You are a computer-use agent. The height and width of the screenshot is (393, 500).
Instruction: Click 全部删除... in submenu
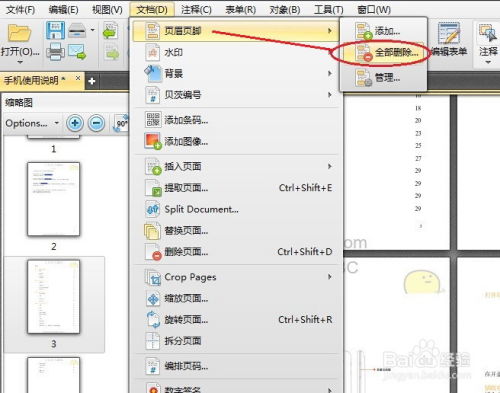point(383,53)
